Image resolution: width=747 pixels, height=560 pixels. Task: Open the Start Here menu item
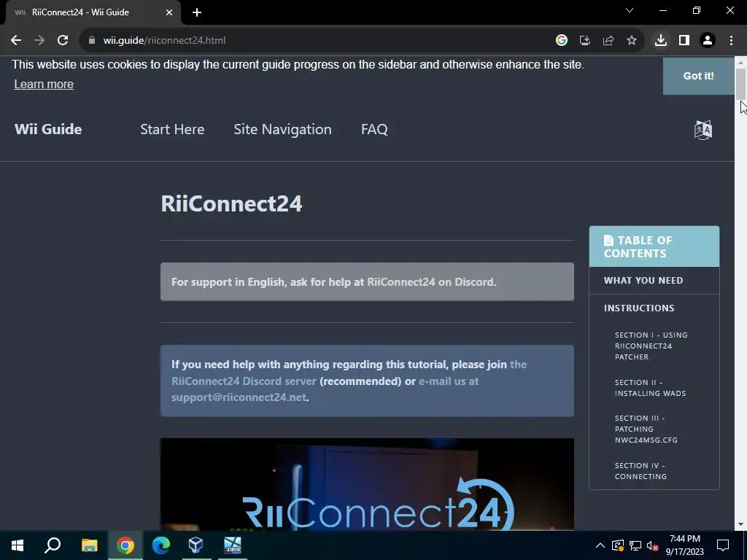tap(172, 130)
